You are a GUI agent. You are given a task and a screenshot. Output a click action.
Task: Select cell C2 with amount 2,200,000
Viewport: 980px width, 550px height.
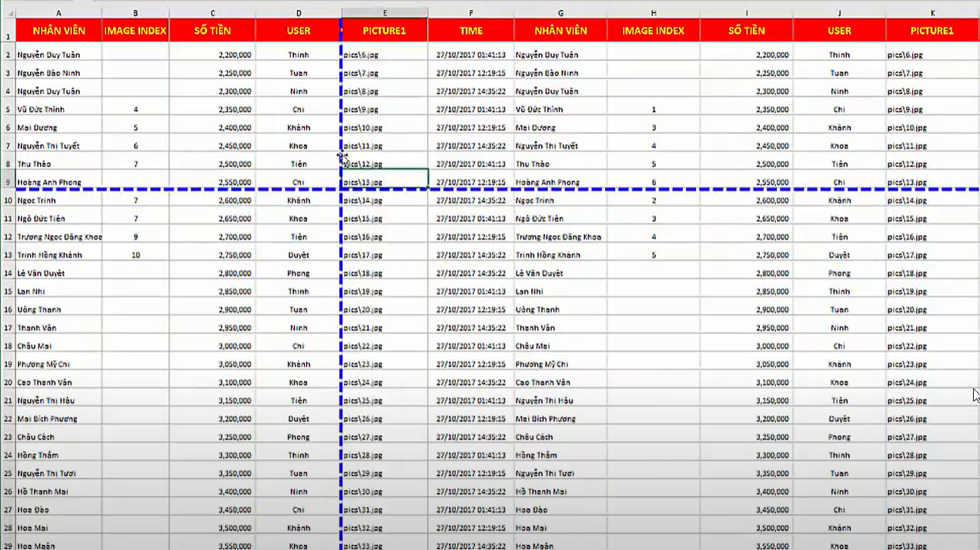click(x=212, y=55)
